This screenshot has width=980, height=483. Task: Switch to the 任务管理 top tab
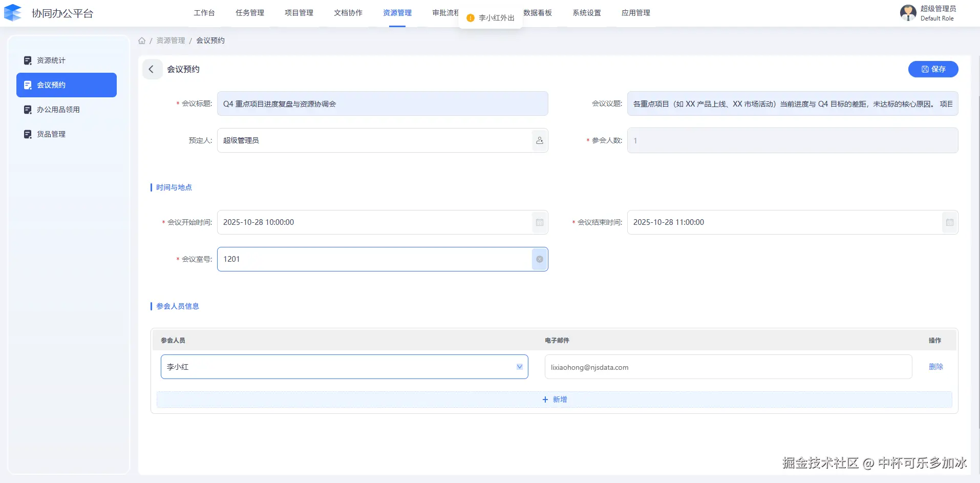coord(249,13)
